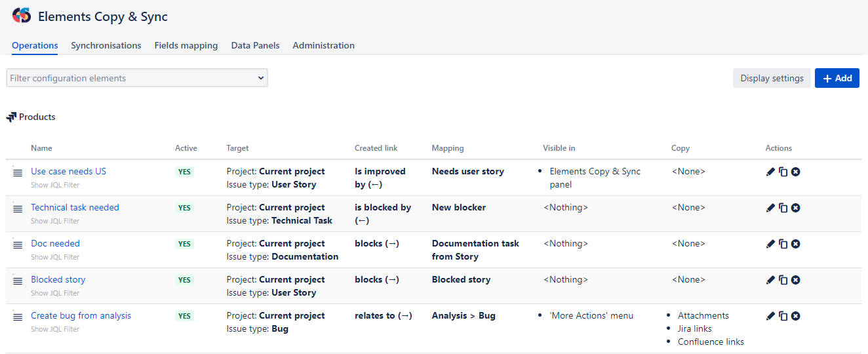The width and height of the screenshot is (868, 354).
Task: Delete the Doc needed operation
Action: point(795,244)
